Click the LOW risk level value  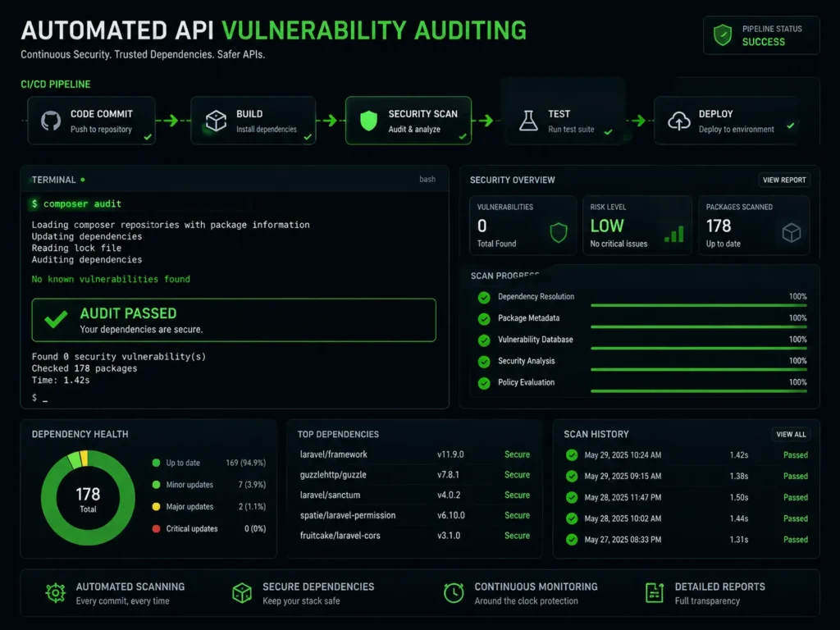607,226
